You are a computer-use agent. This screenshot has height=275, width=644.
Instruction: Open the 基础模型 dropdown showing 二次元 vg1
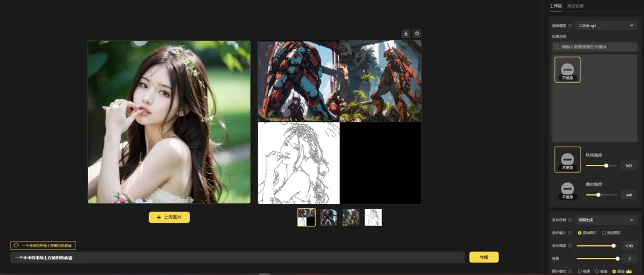(x=606, y=25)
